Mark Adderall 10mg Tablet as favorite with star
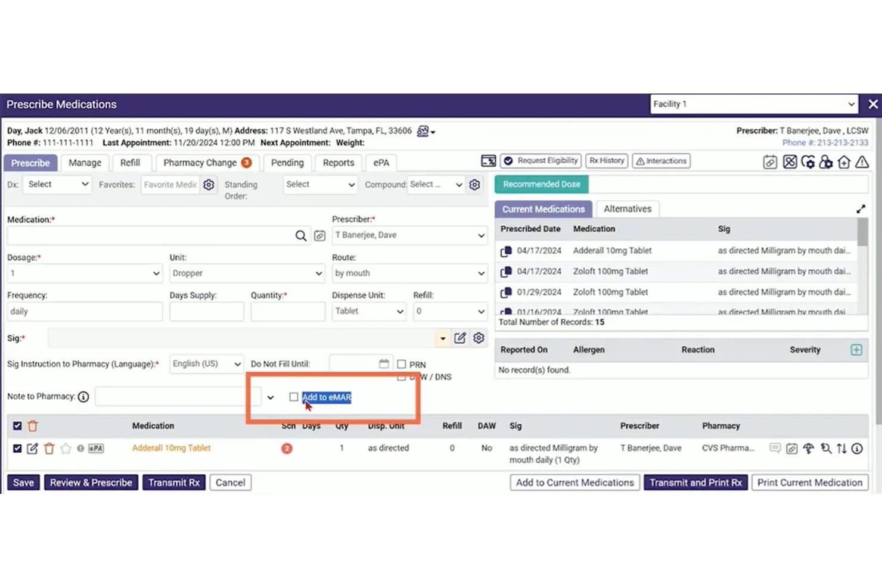Viewport: 882px width, 588px height. point(66,449)
